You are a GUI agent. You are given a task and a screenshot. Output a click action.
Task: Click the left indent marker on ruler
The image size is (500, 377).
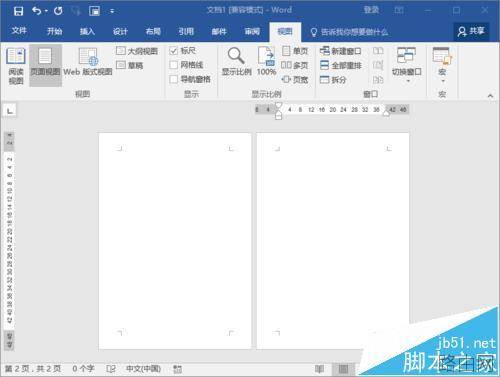[x=279, y=117]
